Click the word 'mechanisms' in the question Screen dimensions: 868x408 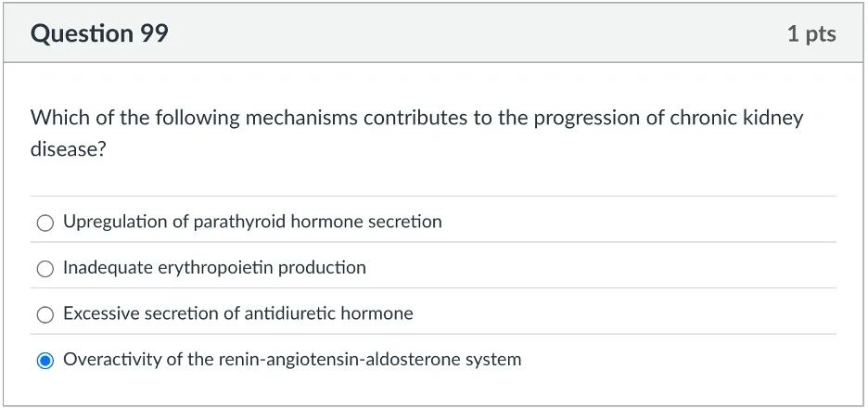tap(301, 119)
